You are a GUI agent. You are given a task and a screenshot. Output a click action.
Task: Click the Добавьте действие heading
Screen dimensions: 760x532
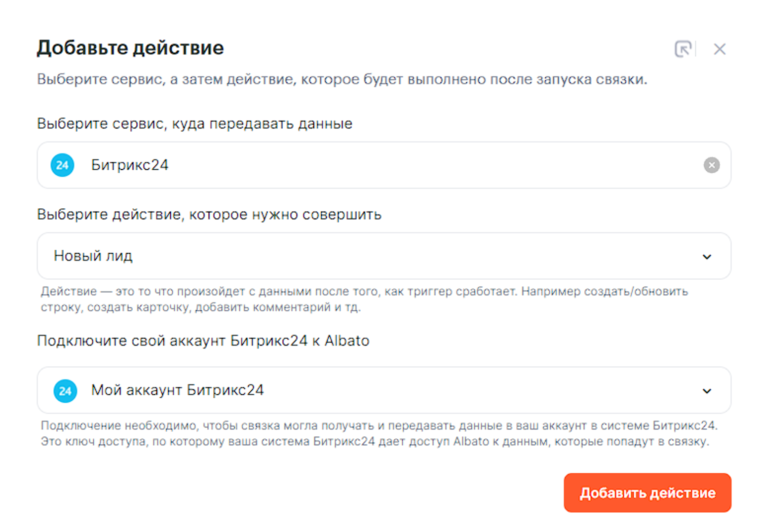[130, 48]
